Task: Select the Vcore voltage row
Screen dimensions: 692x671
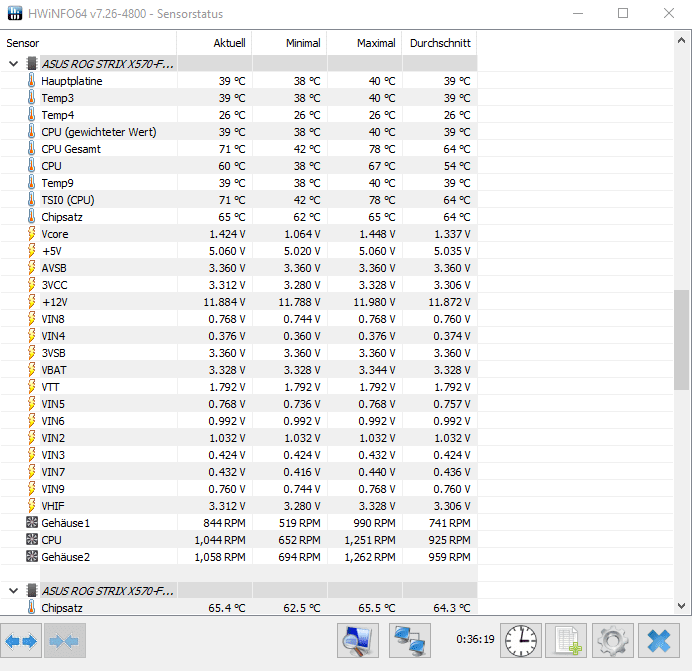Action: (238, 234)
